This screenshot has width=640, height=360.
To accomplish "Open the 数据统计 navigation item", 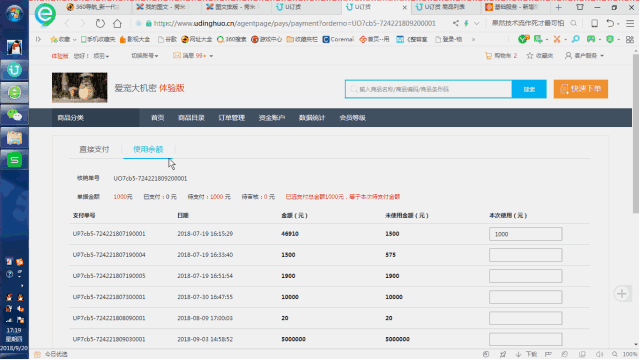I will 312,118.
